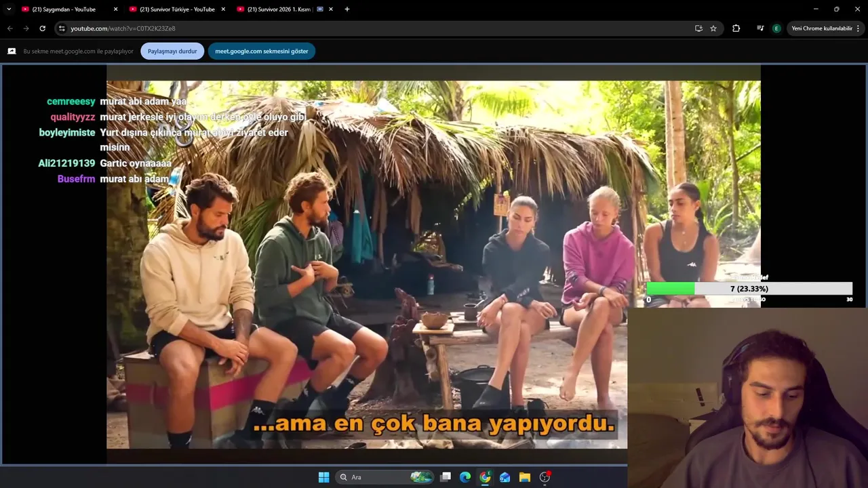Go back to the previous page
868x488 pixels.
(9, 28)
